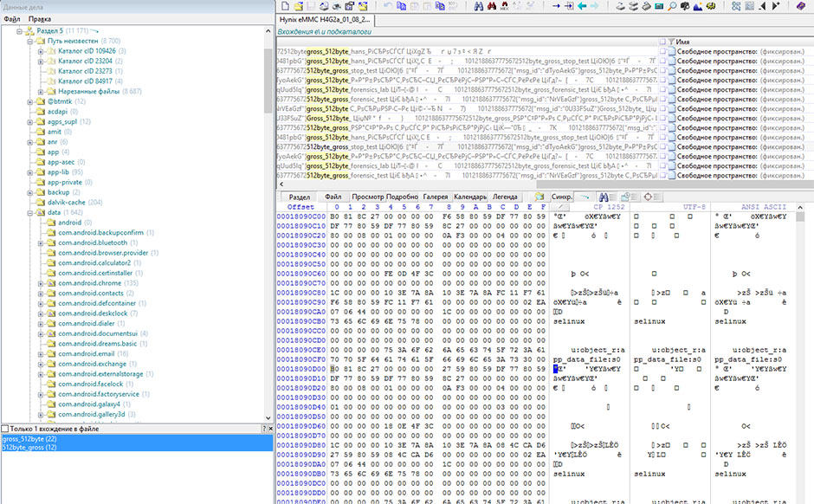Viewport: 814px width, 504px height.
Task: Click the binoculars icon in the mode bar
Action: click(x=605, y=197)
